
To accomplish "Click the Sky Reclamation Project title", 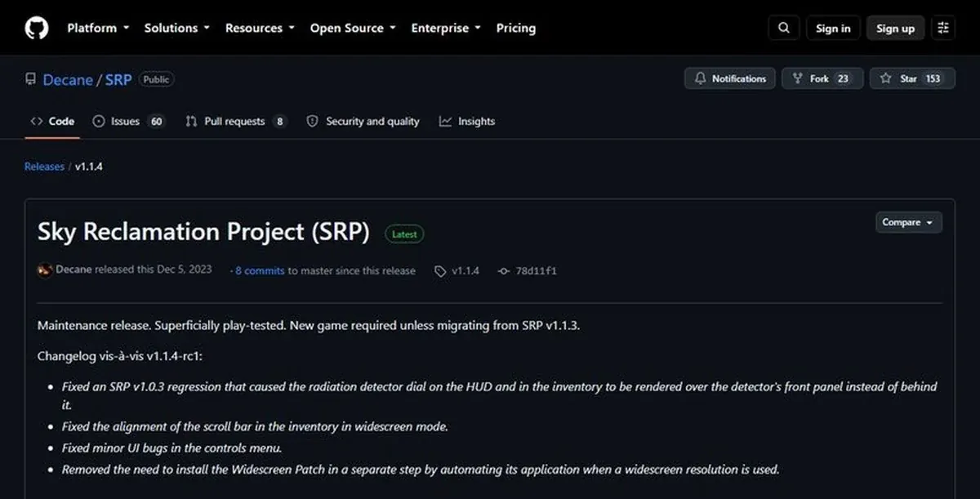I will (203, 232).
